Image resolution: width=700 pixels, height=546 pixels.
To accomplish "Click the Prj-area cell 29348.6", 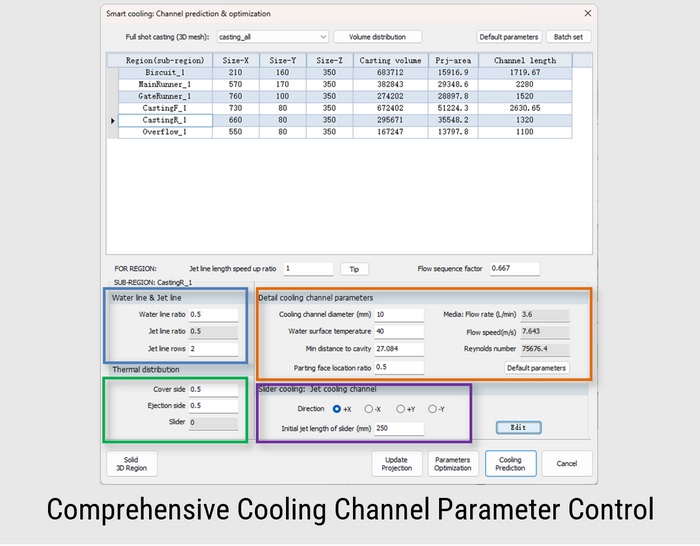I will [x=454, y=84].
